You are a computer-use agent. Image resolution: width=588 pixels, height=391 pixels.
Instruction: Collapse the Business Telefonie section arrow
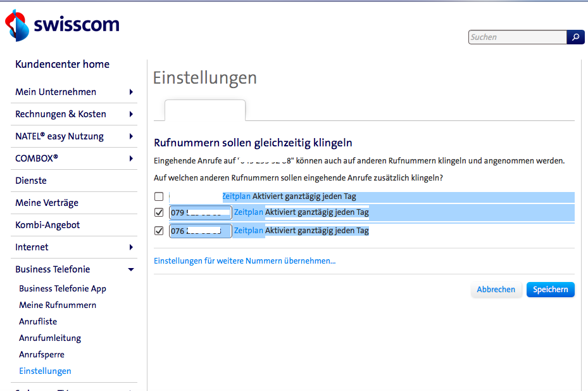coord(131,269)
